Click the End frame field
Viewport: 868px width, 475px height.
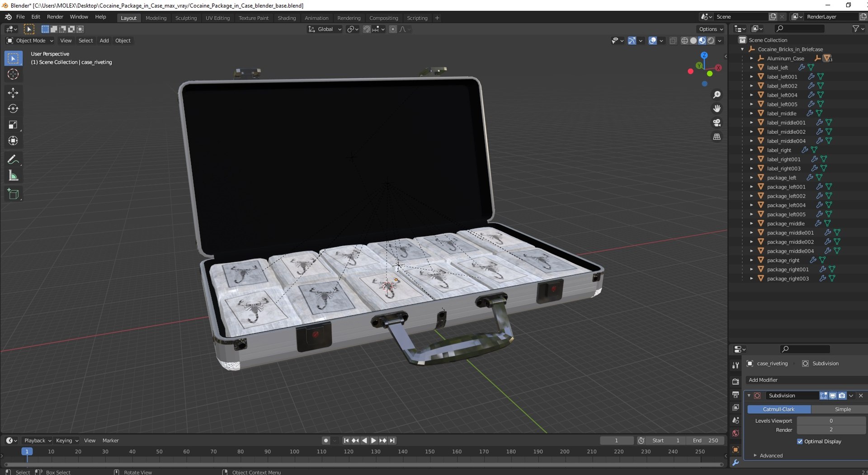pos(705,441)
